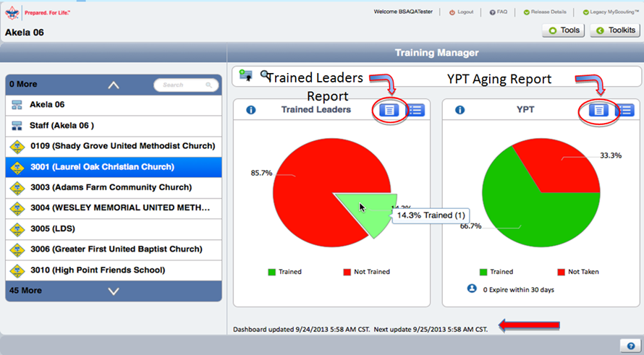Open the YPT list view icon

click(x=624, y=110)
